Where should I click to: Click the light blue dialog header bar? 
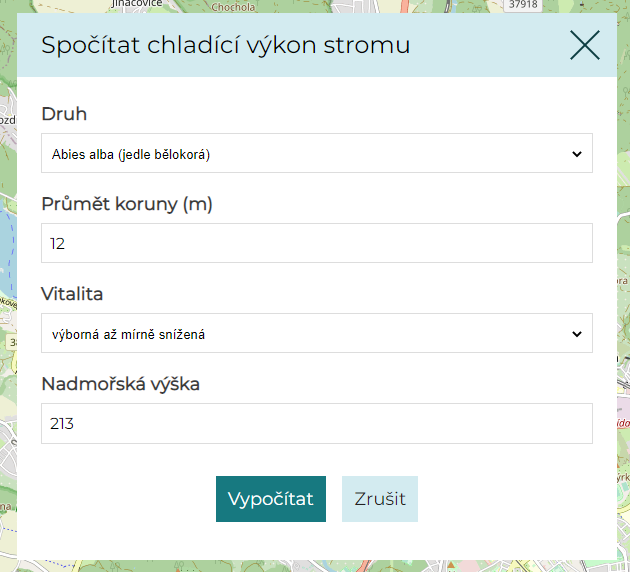coord(317,45)
